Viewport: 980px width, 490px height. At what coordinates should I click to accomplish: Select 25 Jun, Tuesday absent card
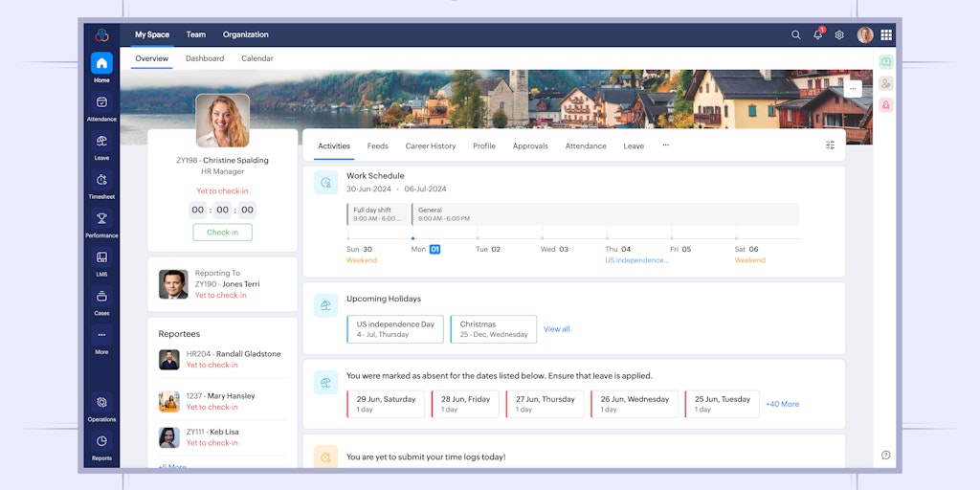pos(722,405)
